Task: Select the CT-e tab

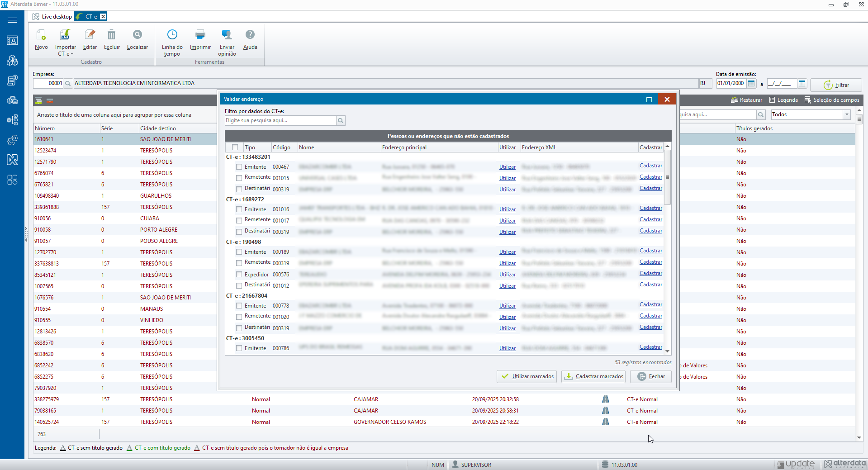Action: (x=87, y=17)
